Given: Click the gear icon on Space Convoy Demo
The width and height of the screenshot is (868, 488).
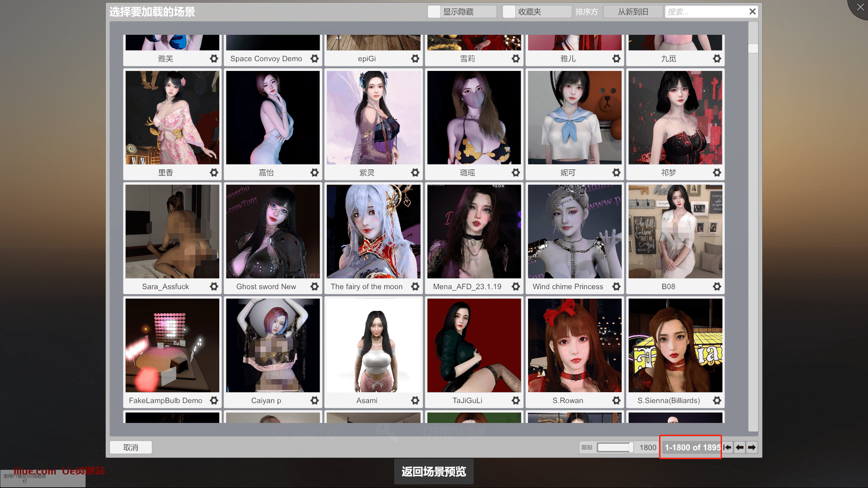Looking at the screenshot, I should point(315,58).
